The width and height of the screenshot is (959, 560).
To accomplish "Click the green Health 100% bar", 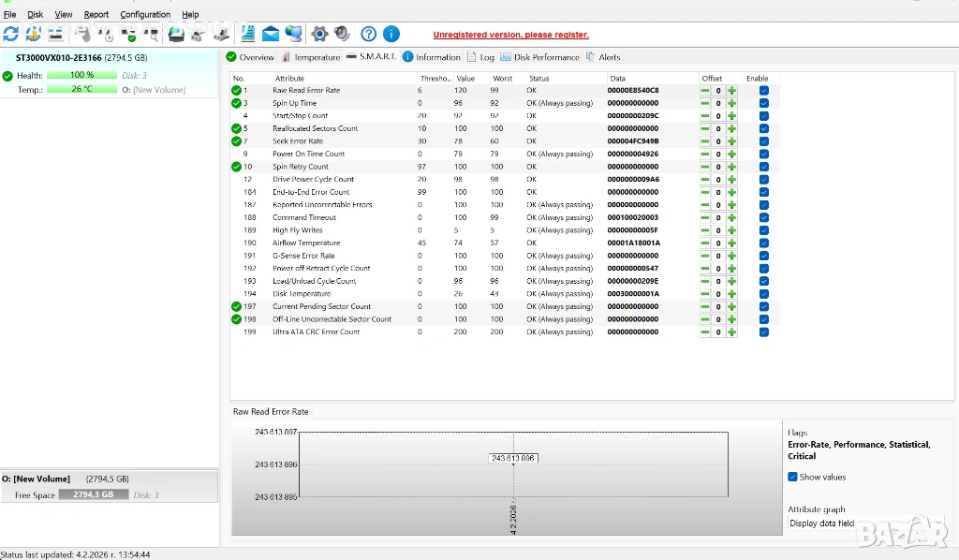I will click(81, 75).
